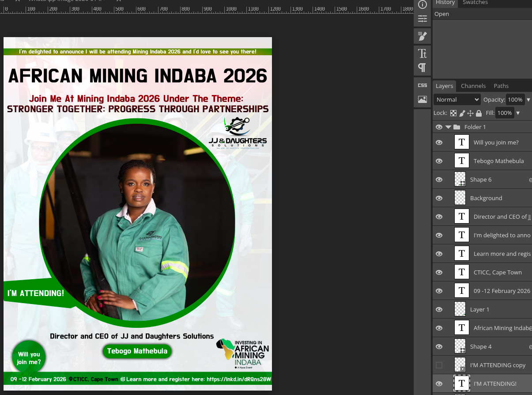Select the CTICC, Cape Town layer
532x395 pixels.
coord(497,273)
